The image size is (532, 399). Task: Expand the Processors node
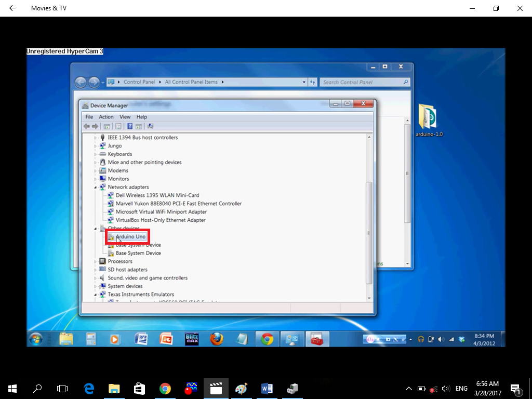coord(96,262)
